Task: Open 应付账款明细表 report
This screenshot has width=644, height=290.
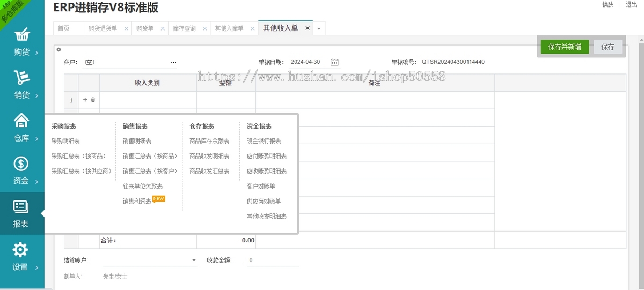Action: [x=266, y=156]
